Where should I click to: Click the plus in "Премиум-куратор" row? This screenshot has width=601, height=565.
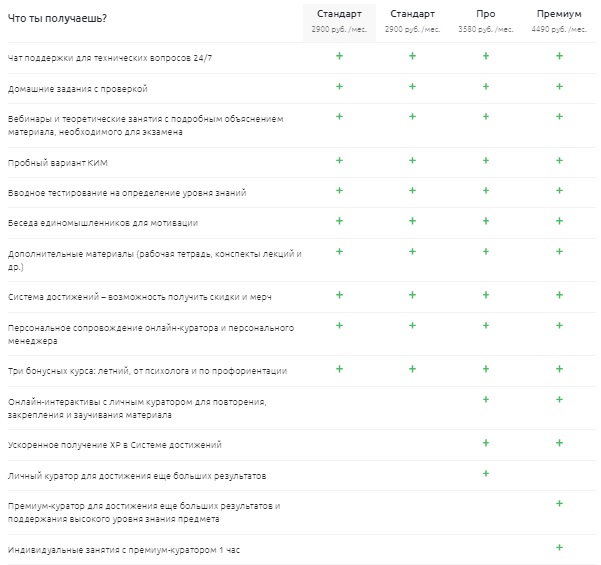(559, 503)
